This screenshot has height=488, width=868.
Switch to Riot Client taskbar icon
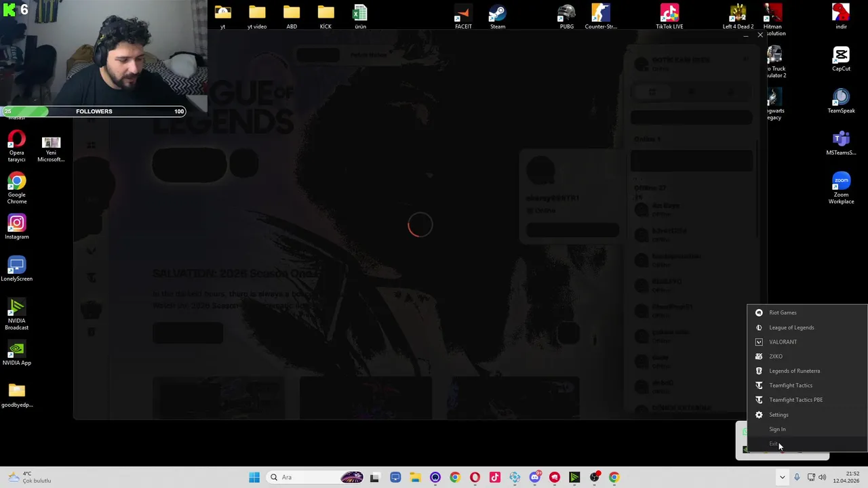tap(555, 477)
